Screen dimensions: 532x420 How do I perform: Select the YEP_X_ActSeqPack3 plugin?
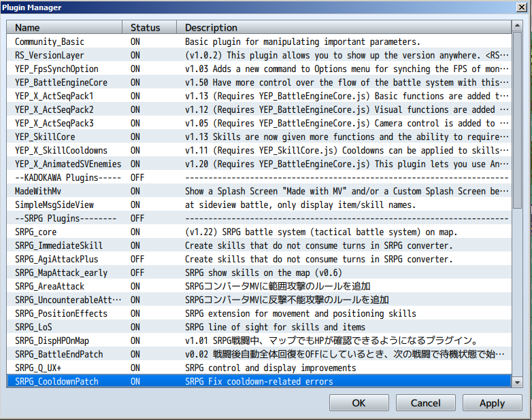[x=259, y=123]
